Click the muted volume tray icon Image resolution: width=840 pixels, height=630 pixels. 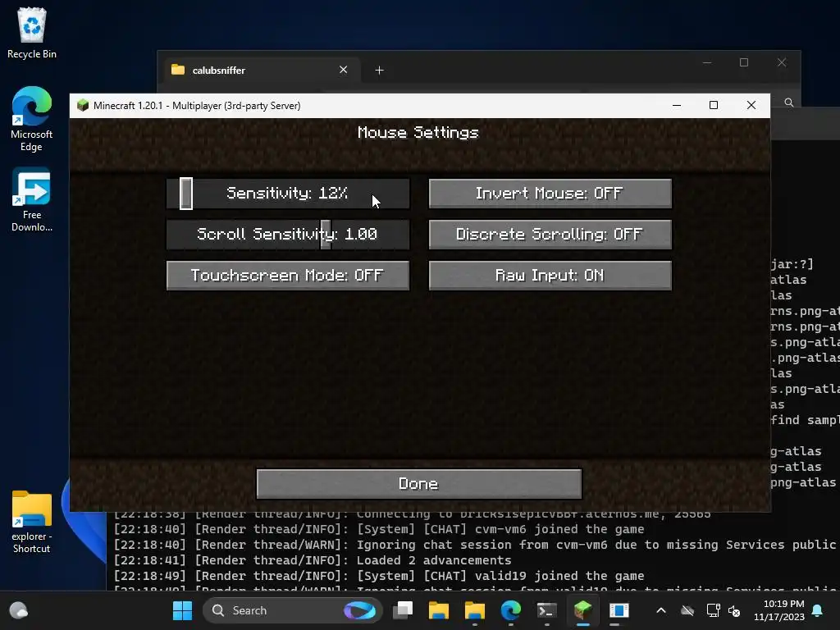[734, 610]
